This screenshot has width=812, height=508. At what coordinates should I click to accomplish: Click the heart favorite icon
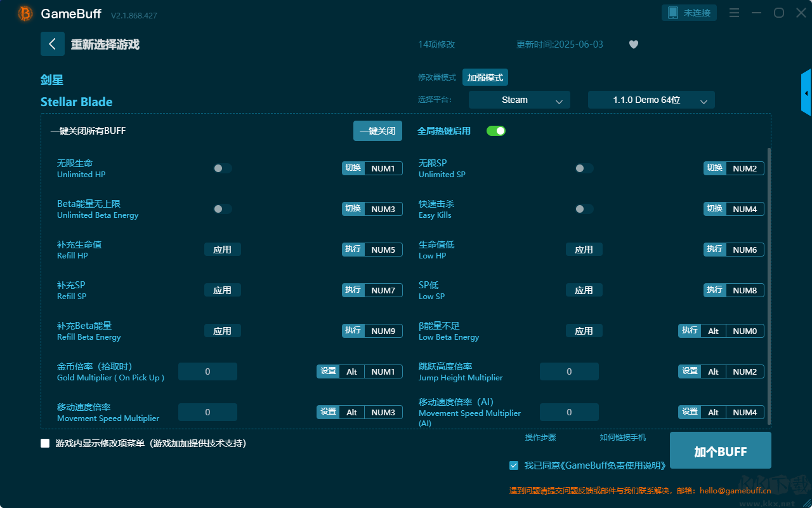pos(633,44)
